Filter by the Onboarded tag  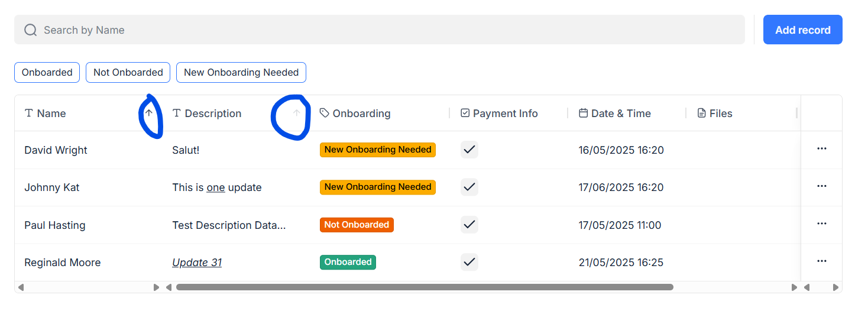47,72
